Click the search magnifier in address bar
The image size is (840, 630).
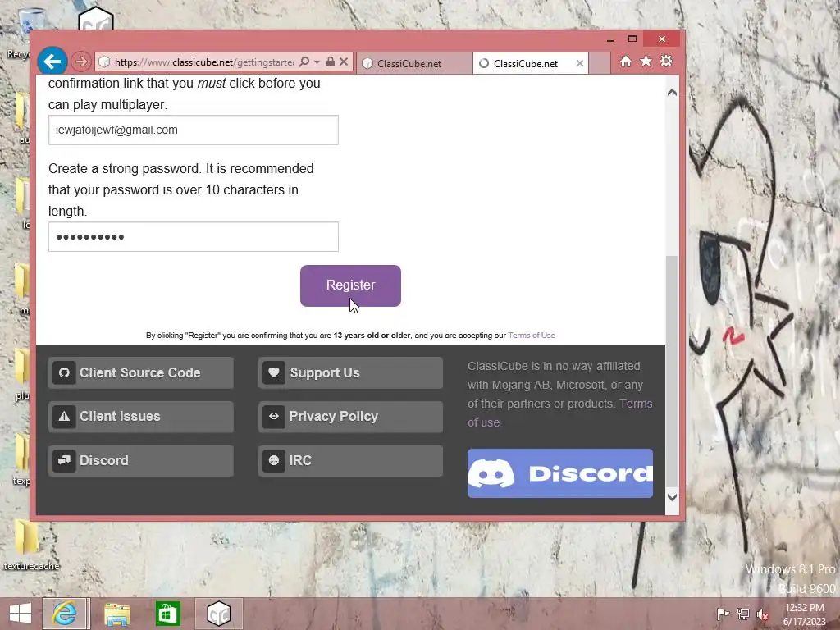click(304, 62)
